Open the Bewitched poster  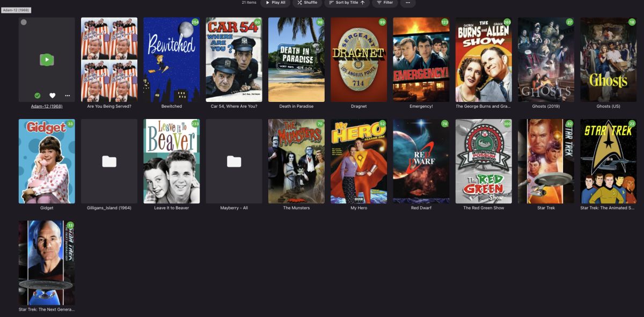(x=171, y=60)
